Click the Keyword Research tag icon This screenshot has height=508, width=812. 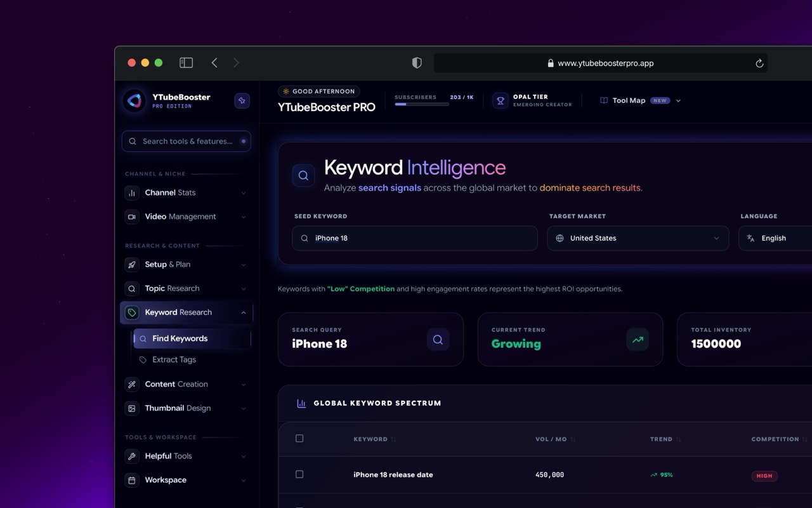click(132, 312)
